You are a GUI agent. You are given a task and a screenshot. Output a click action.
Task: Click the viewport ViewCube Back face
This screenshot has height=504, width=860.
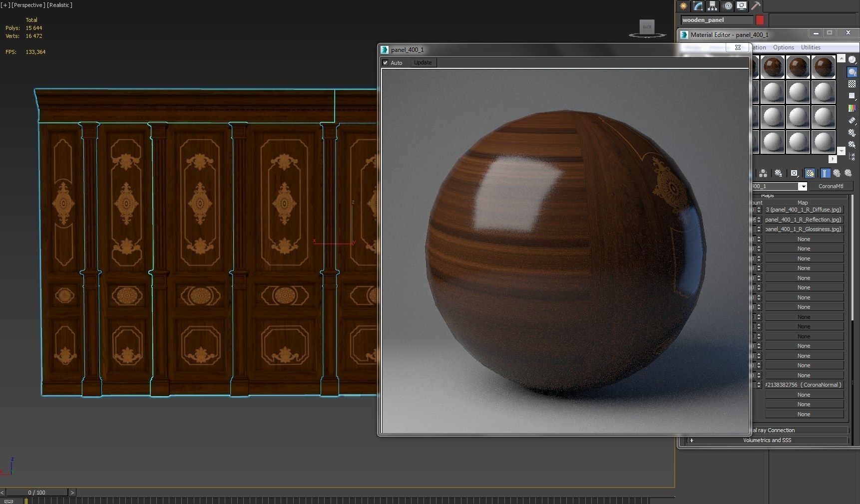(647, 27)
